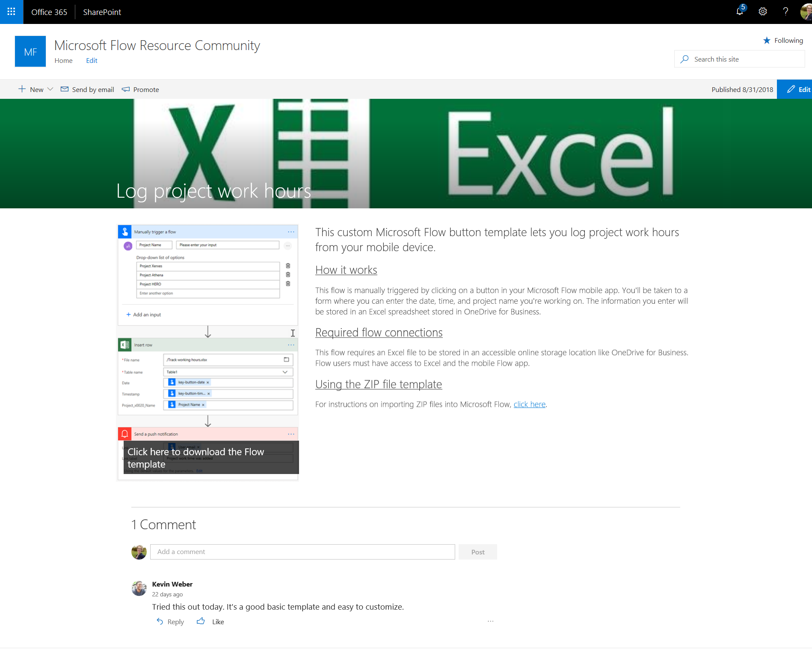
Task: Click the '22 days ago' timestamp
Action: coord(167,594)
